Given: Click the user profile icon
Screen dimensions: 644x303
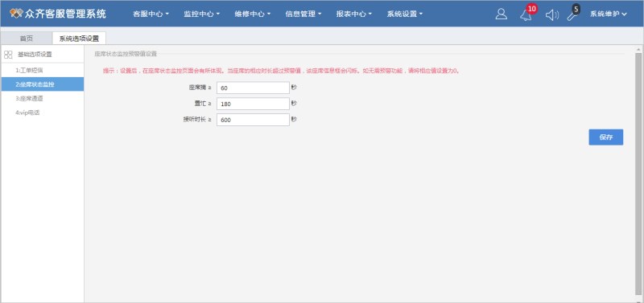Looking at the screenshot, I should pyautogui.click(x=501, y=14).
